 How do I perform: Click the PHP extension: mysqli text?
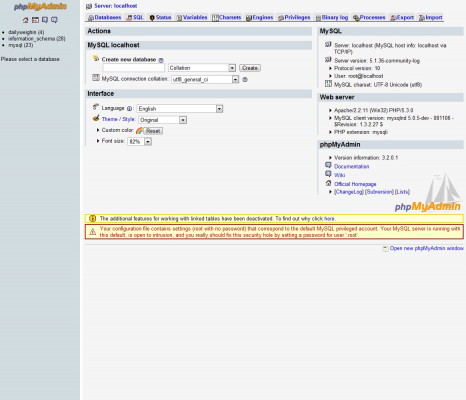tap(361, 132)
